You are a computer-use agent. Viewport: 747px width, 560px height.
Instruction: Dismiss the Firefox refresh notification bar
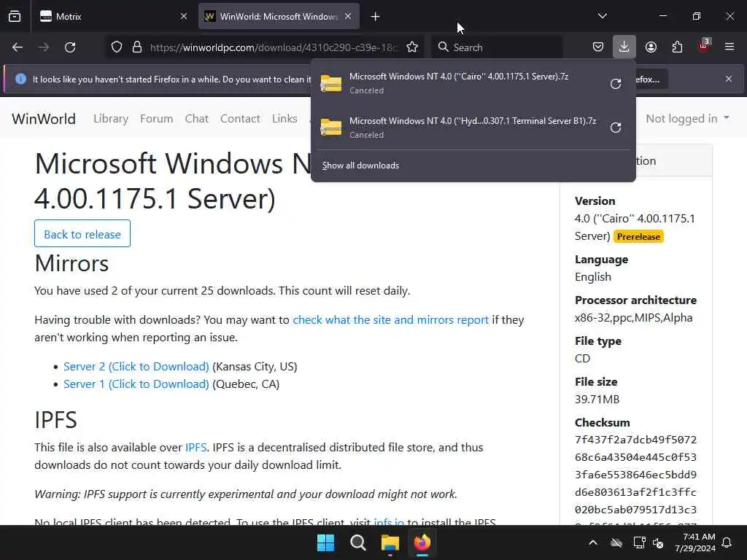[729, 79]
